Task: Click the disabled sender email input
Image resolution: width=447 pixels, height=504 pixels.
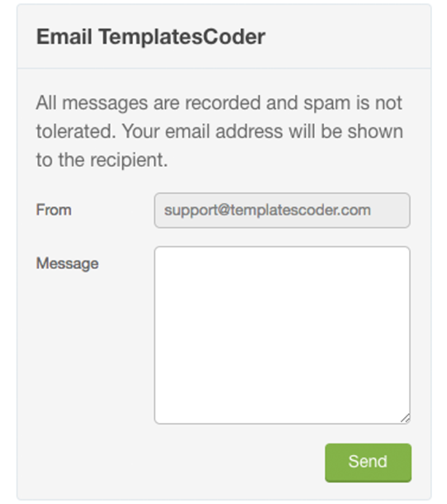Action: tap(282, 210)
